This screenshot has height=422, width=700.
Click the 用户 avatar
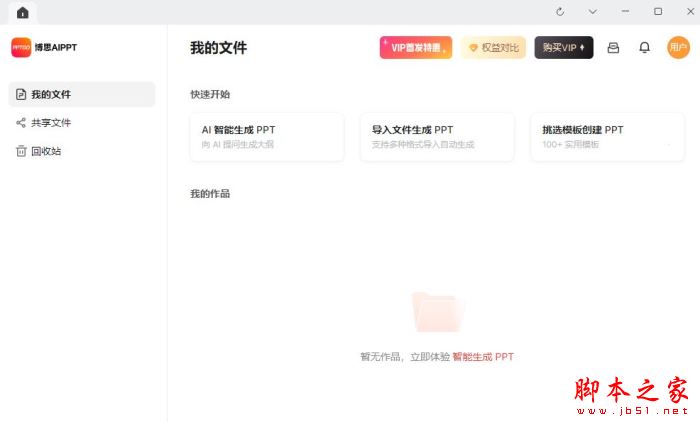pyautogui.click(x=678, y=47)
